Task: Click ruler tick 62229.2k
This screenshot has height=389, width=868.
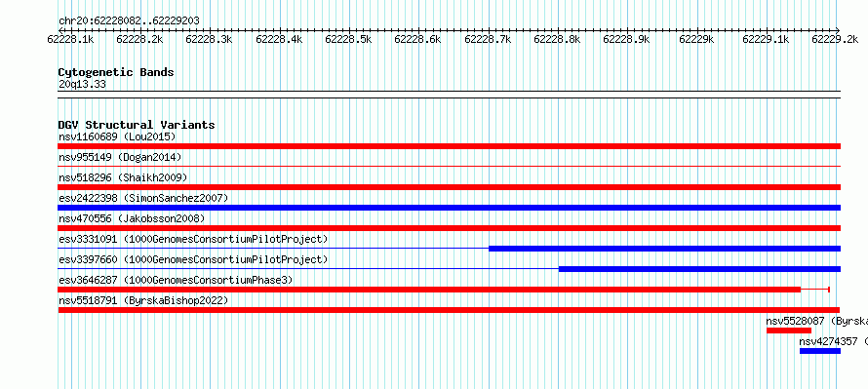Action: tap(836, 39)
